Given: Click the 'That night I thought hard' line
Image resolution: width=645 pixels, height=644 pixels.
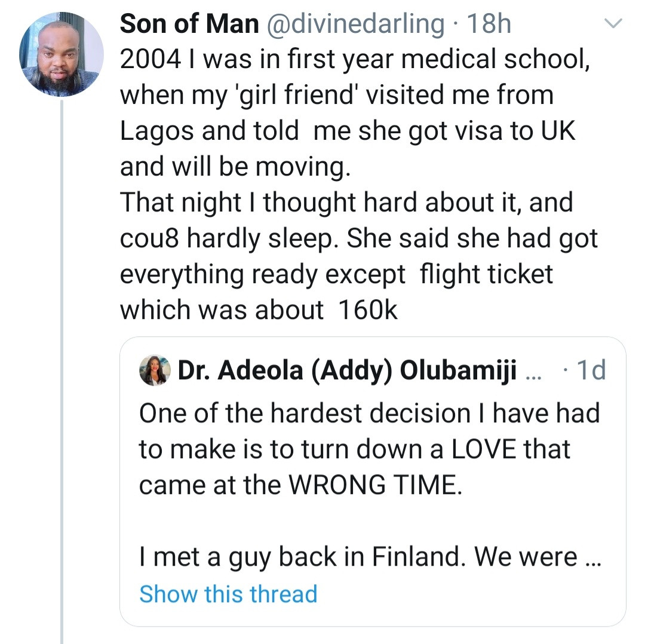Looking at the screenshot, I should tap(346, 202).
